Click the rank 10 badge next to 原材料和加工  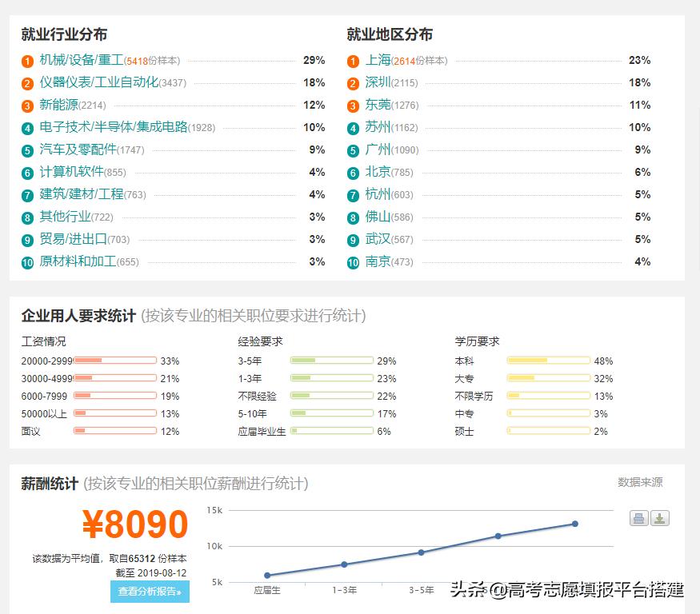pos(25,261)
